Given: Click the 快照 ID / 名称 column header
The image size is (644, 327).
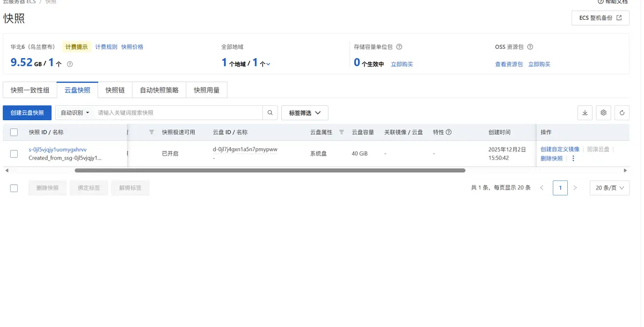Looking at the screenshot, I should 46,132.
